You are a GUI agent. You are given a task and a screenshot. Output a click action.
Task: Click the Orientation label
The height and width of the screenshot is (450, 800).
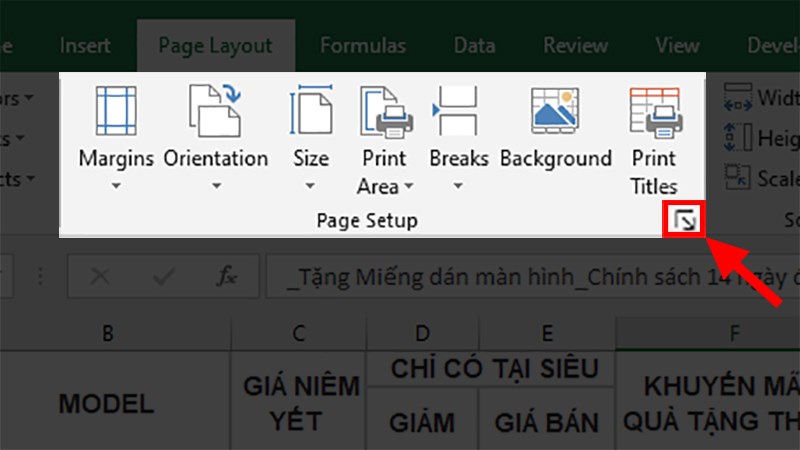click(x=216, y=159)
